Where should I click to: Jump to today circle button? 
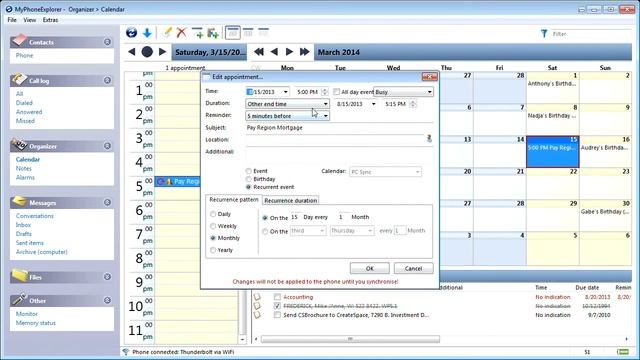click(x=147, y=52)
